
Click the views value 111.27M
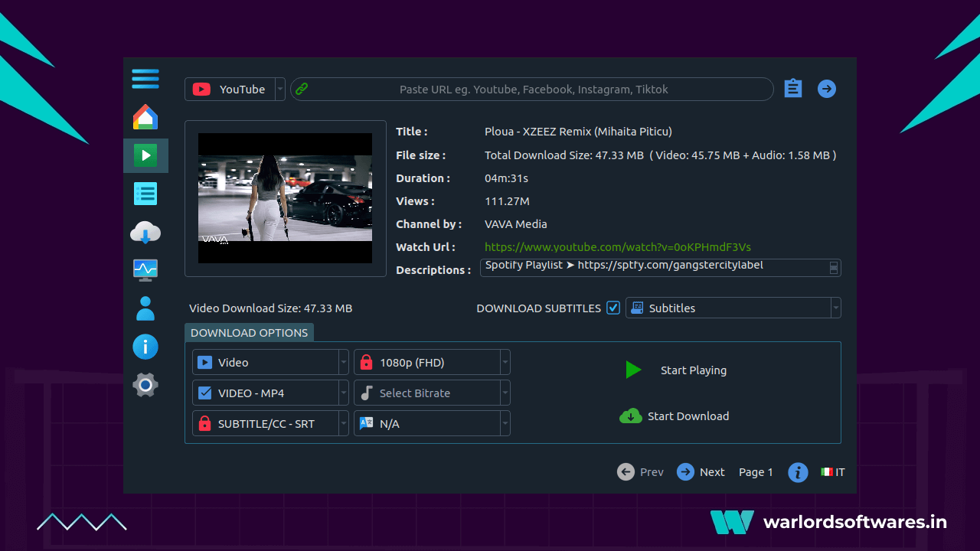click(x=507, y=201)
